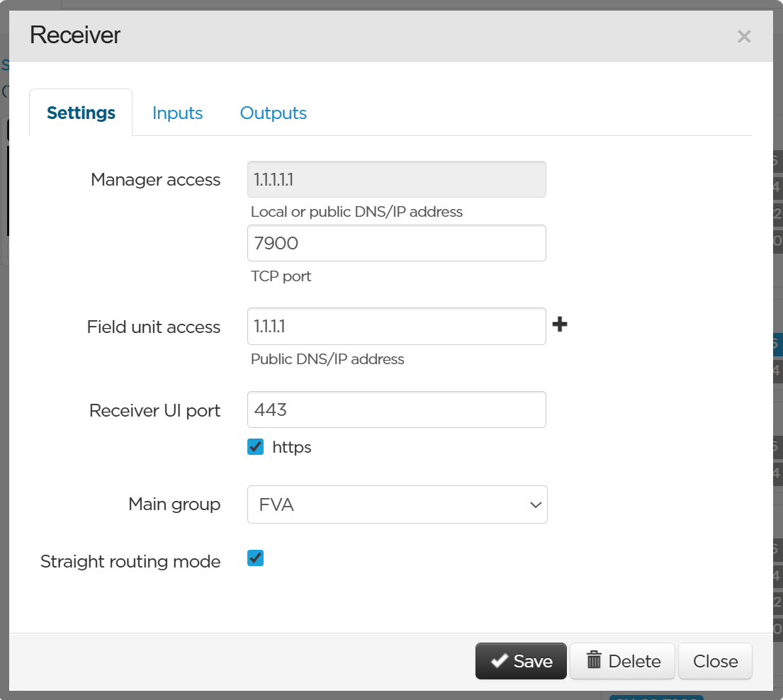Select the Settings tab
The width and height of the screenshot is (783, 700).
coord(81,113)
